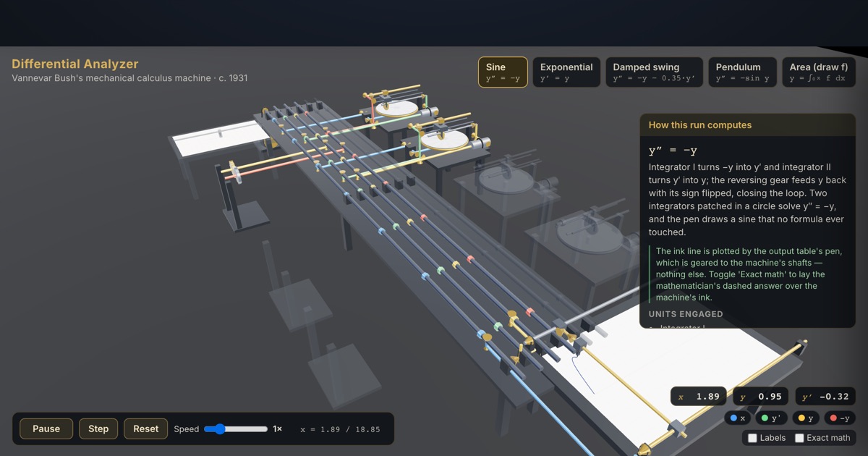The width and height of the screenshot is (868, 456).
Task: Select the Sine preset tab
Action: pyautogui.click(x=503, y=72)
